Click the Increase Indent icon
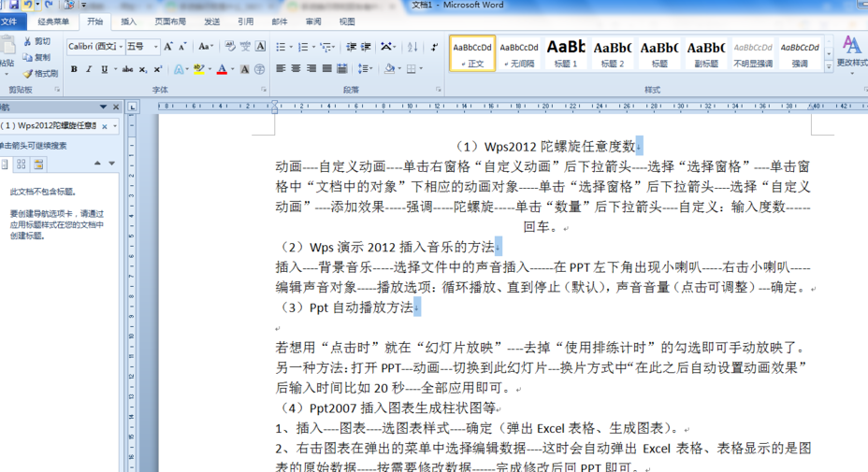Screen dimensions: 868x472 pyautogui.click(x=366, y=47)
